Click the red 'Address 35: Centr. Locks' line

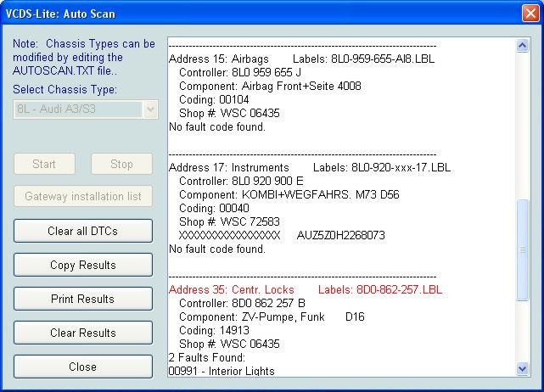point(232,289)
